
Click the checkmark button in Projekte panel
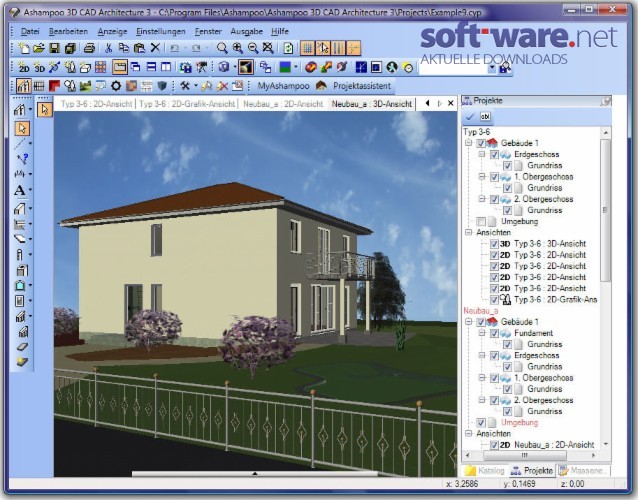[470, 117]
